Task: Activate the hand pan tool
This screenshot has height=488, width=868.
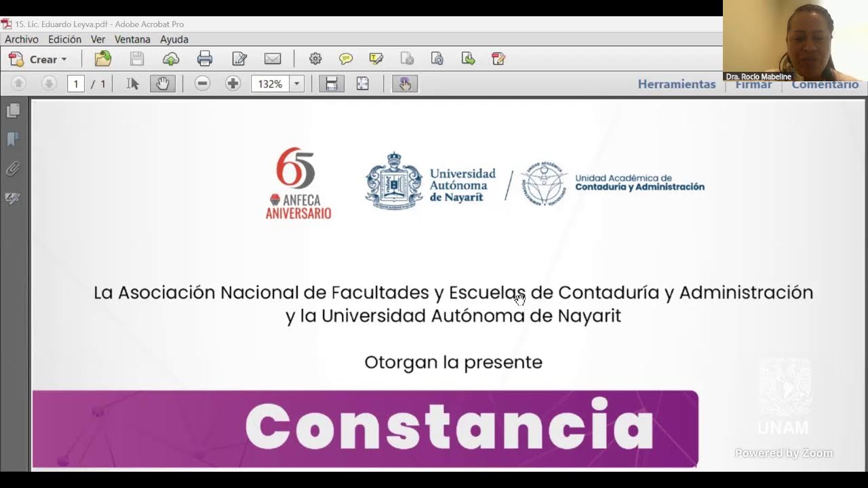Action: (x=163, y=83)
